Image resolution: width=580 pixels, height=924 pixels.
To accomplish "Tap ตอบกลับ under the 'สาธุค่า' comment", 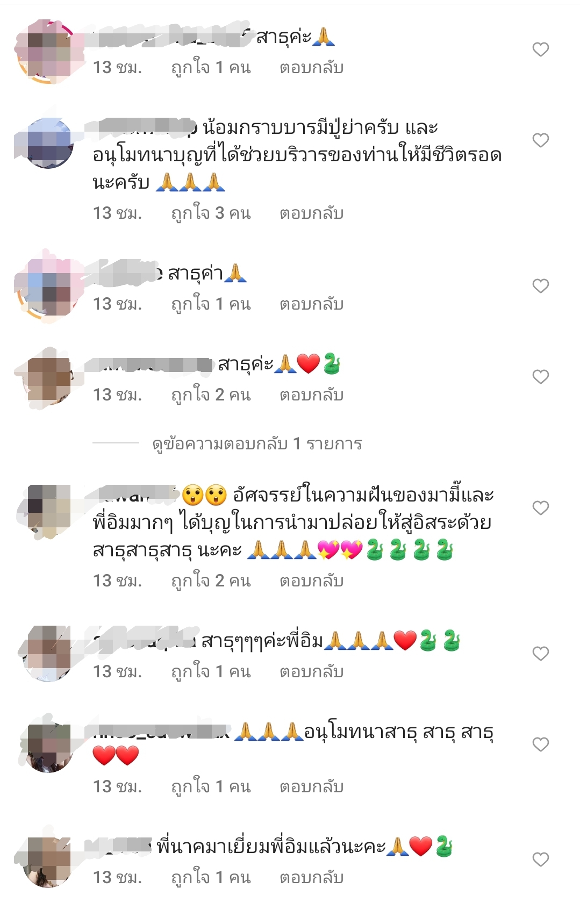I will coord(311,304).
